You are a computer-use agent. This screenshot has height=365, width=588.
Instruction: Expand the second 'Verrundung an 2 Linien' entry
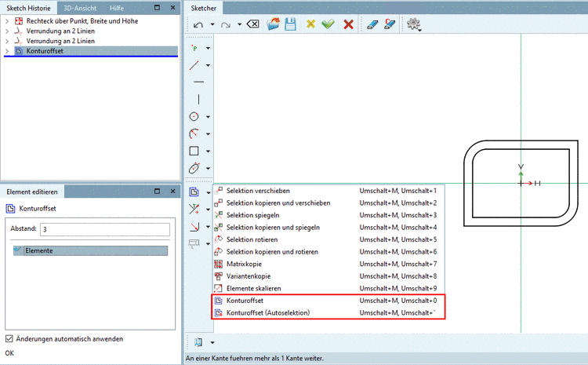[7, 41]
